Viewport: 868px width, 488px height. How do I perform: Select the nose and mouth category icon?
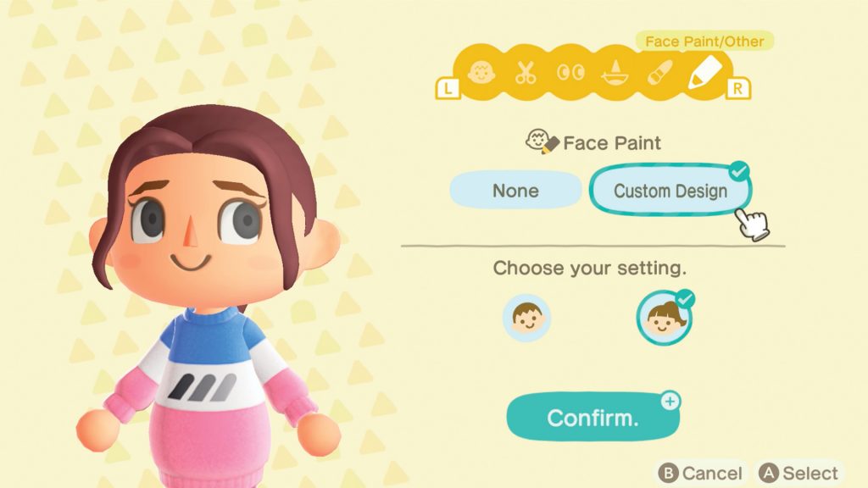pos(615,73)
